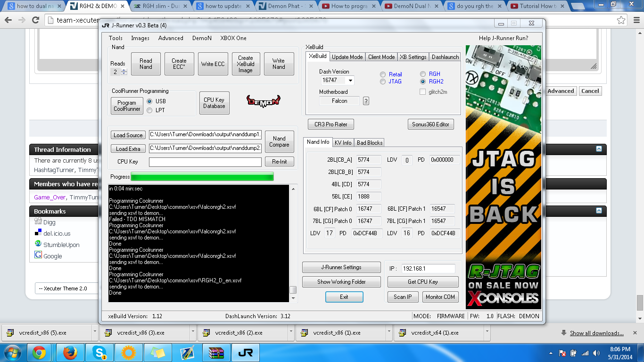
Task: Click the motherboard help question mark button
Action: click(366, 101)
